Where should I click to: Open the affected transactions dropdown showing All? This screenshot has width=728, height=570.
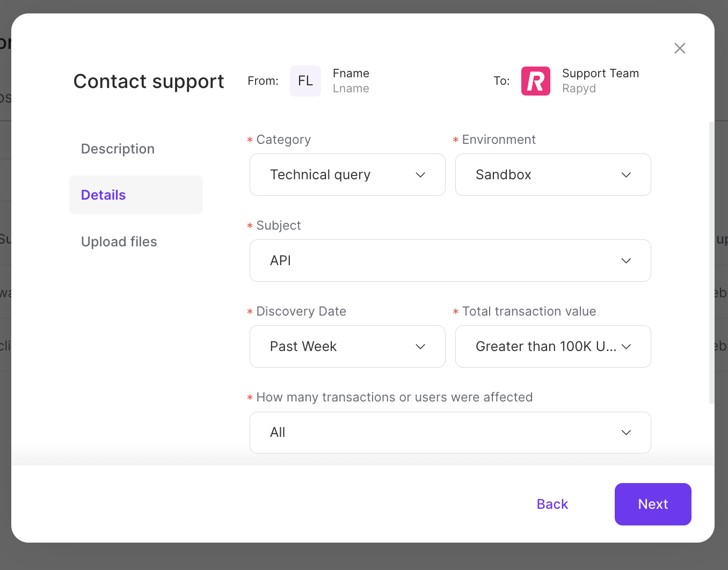pyautogui.click(x=450, y=433)
